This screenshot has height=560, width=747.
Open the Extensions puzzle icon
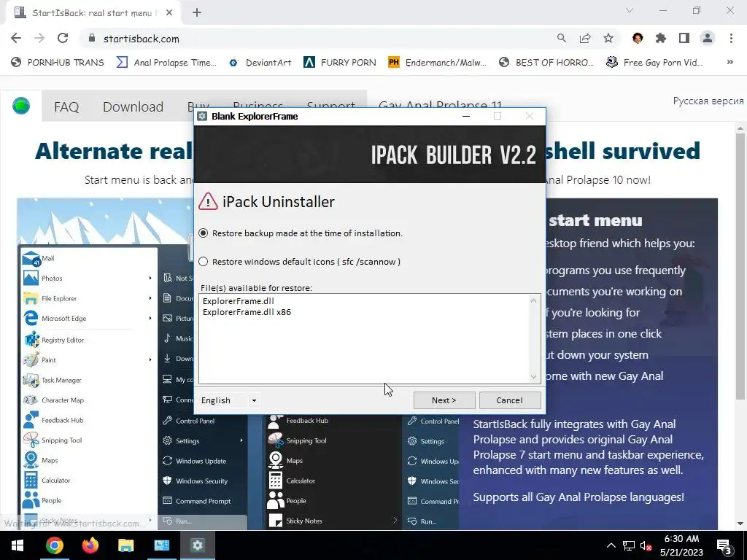[x=661, y=39]
